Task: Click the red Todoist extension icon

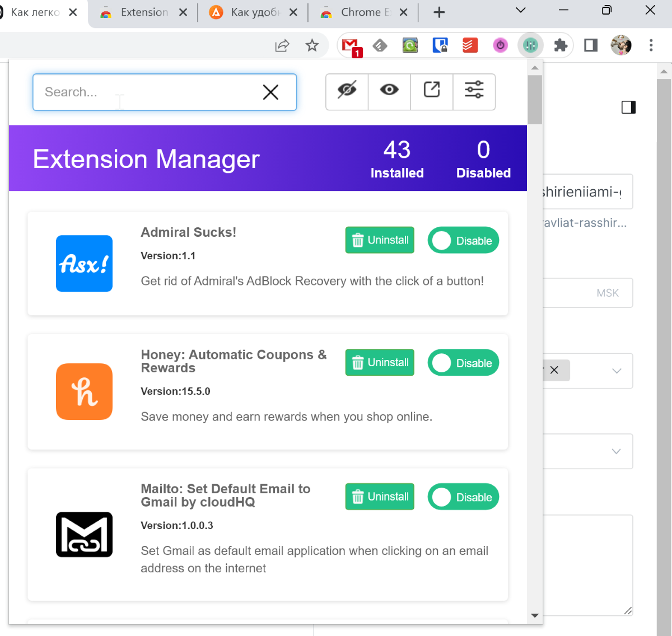Action: pos(470,45)
